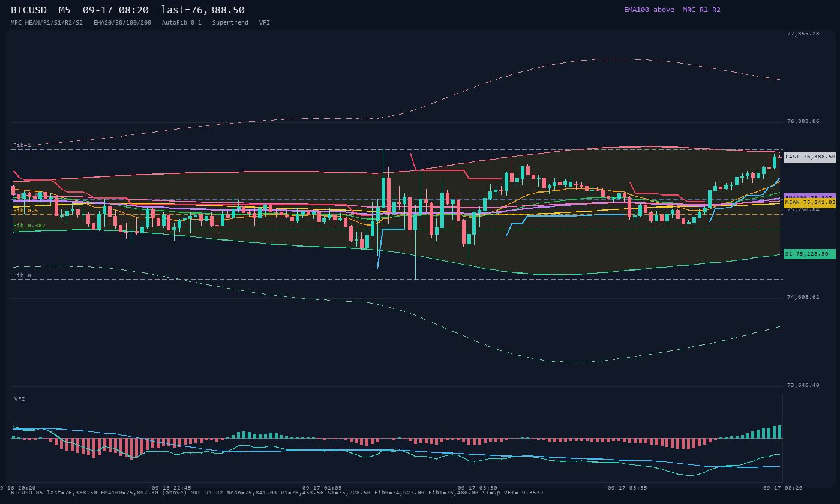Screen dimensions: 840x504
Task: Click the latest green candlestick near the LAST label
Action: pyautogui.click(x=774, y=162)
